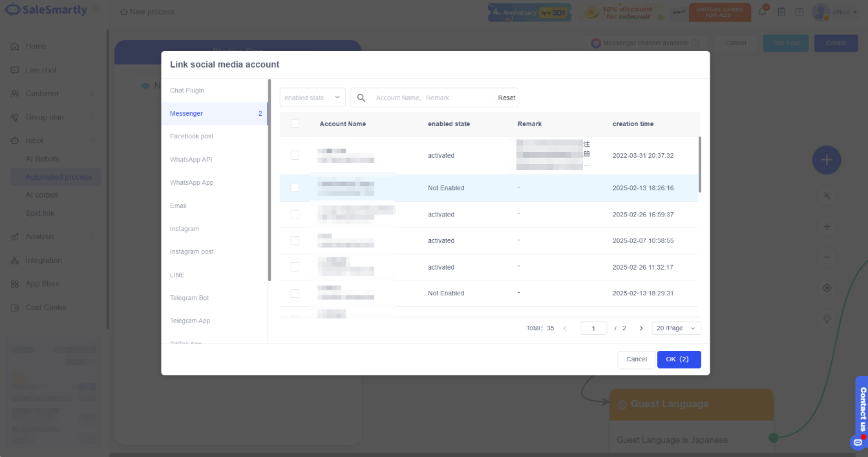The width and height of the screenshot is (868, 457).
Task: Check the row created 2025-02-26 16:59:37
Action: pyautogui.click(x=295, y=214)
